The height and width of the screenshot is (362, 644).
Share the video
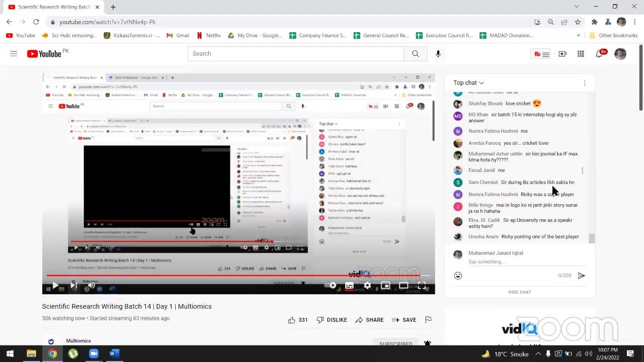point(369,320)
